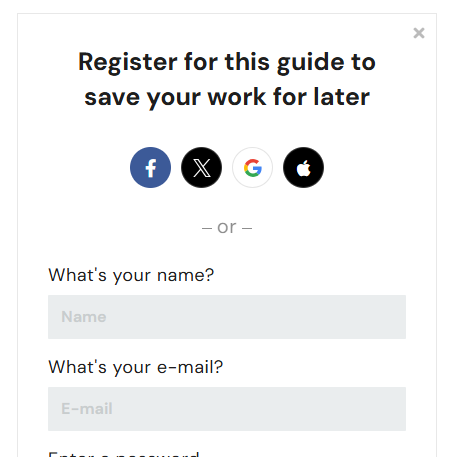Choose the white circular Google button
Screen dimensions: 457x457
coord(252,167)
